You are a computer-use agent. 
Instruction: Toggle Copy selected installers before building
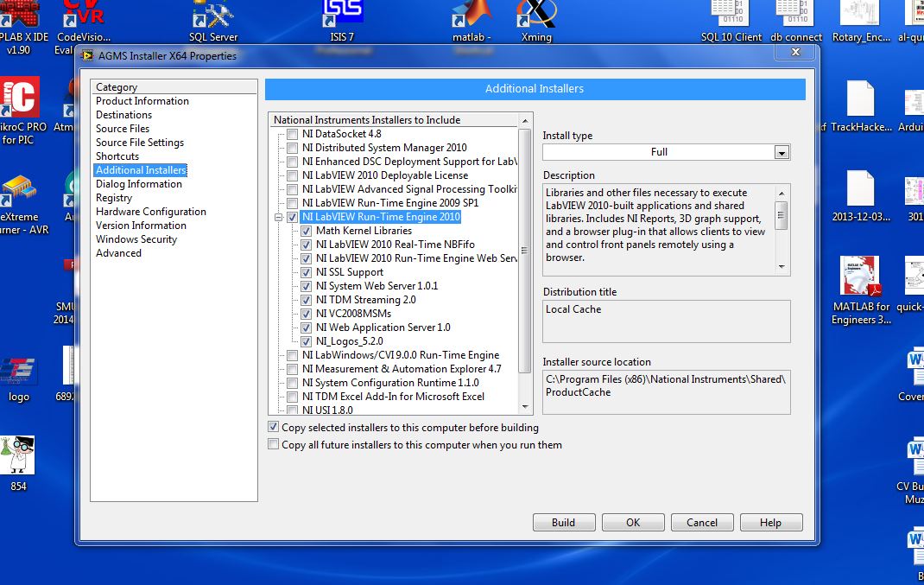tap(274, 427)
